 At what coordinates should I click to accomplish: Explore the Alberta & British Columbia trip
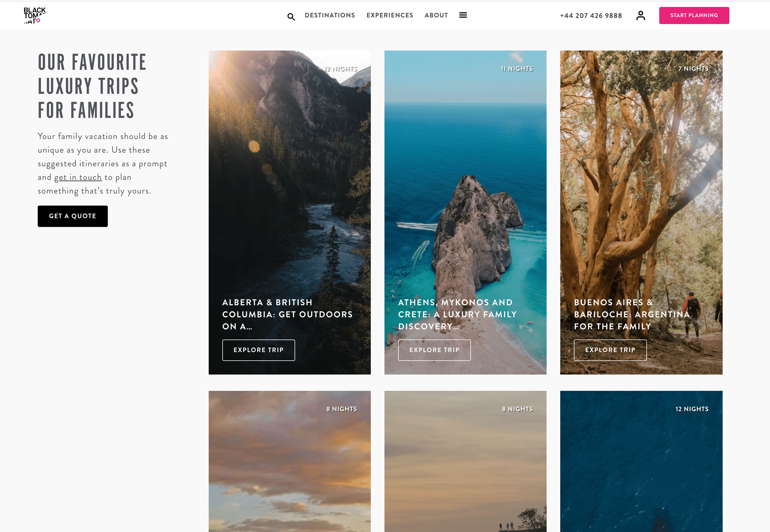pyautogui.click(x=258, y=350)
